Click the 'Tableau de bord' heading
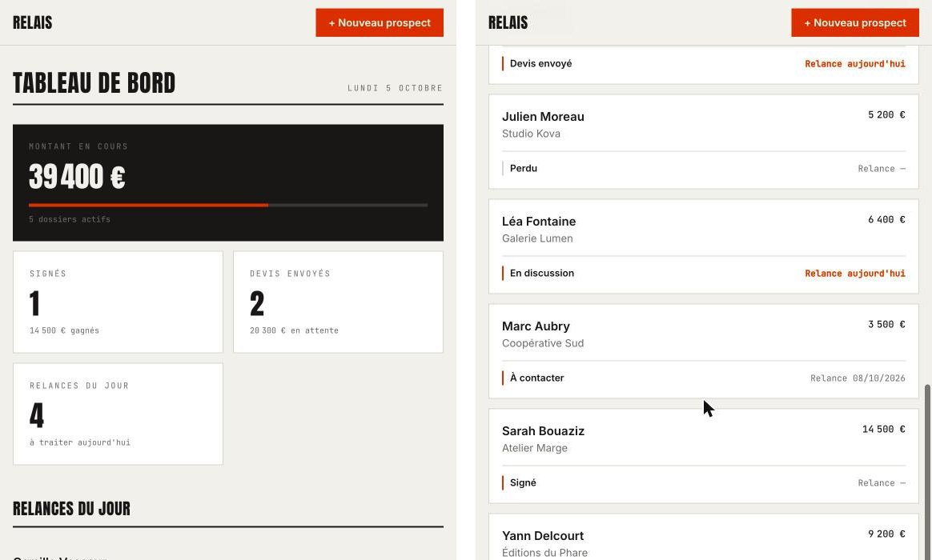This screenshot has height=560, width=932. (x=94, y=83)
